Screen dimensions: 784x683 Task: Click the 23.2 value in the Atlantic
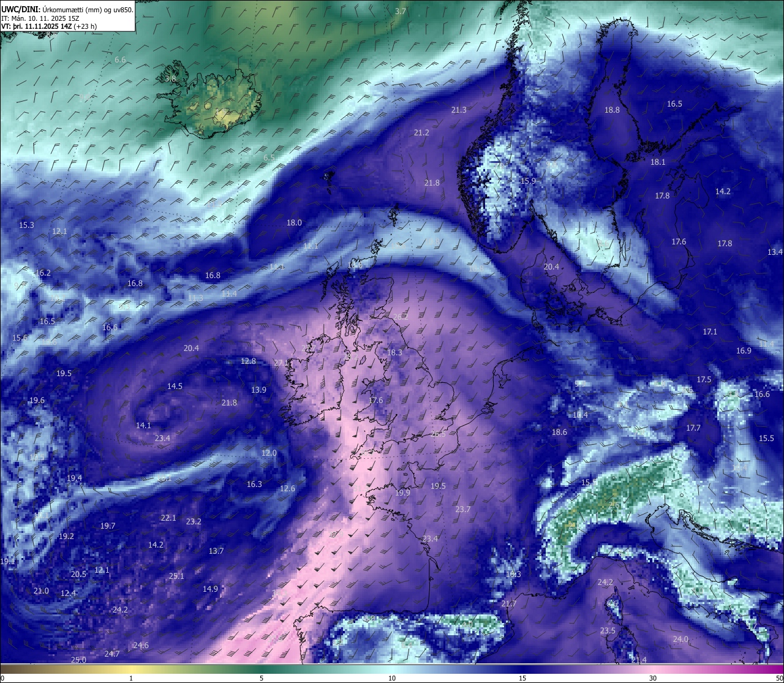(x=194, y=522)
